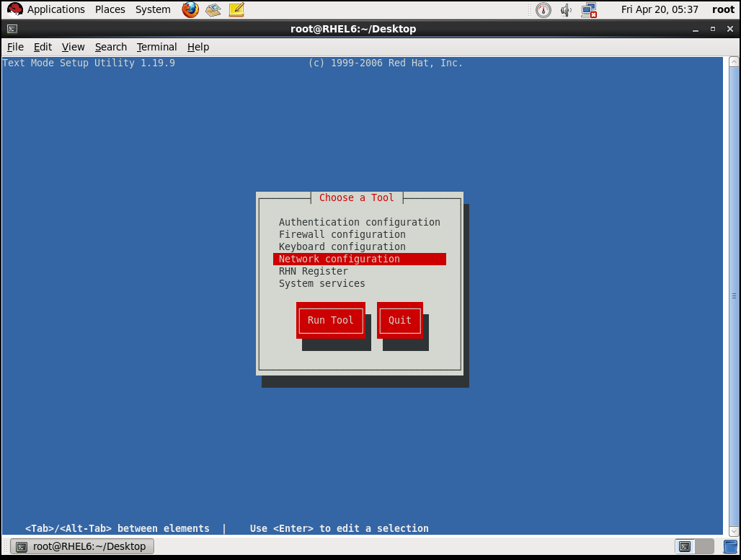Click terminal scrollbar up arrow
Viewport: 741px width, 560px height.
(x=734, y=61)
